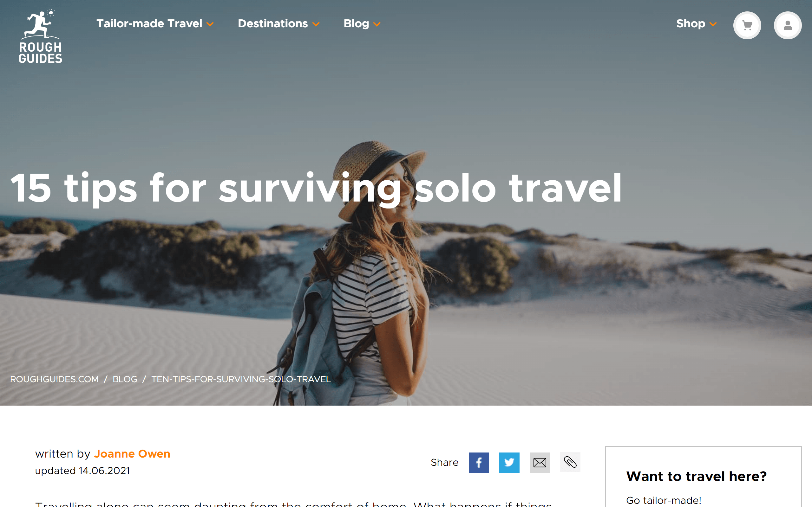Expand the Tailor-made Travel chevron

coord(210,24)
